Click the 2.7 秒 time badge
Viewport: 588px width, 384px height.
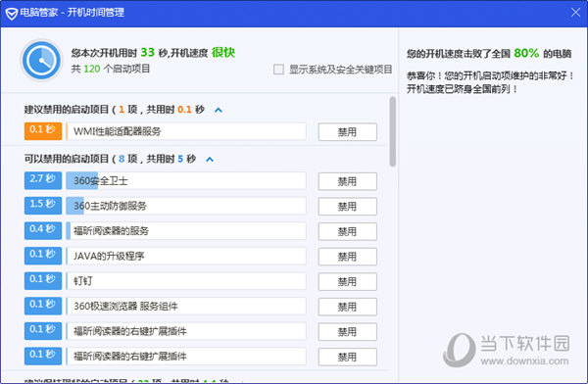click(43, 181)
